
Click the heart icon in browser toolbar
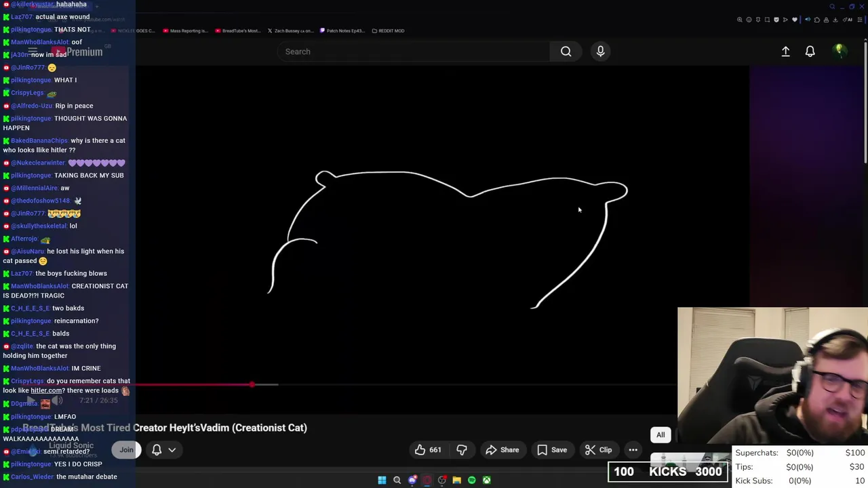[795, 20]
